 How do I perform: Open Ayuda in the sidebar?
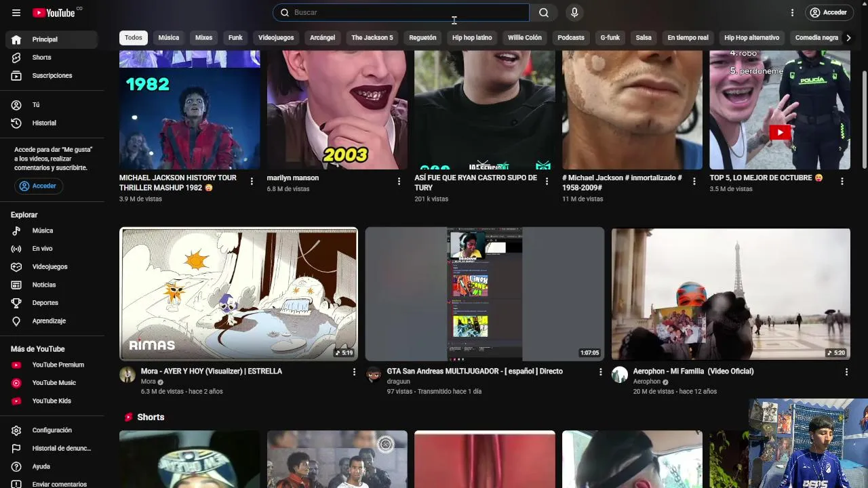click(x=52, y=466)
